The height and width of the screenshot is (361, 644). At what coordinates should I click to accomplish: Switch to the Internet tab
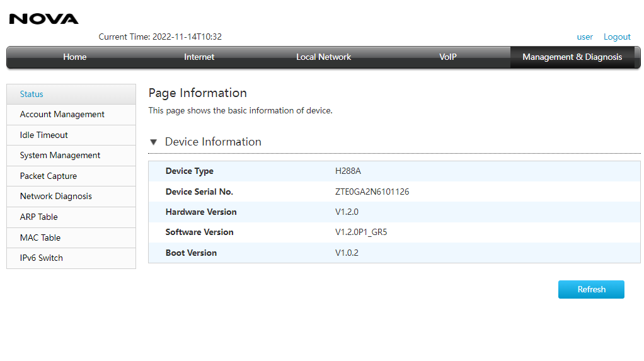tap(199, 57)
